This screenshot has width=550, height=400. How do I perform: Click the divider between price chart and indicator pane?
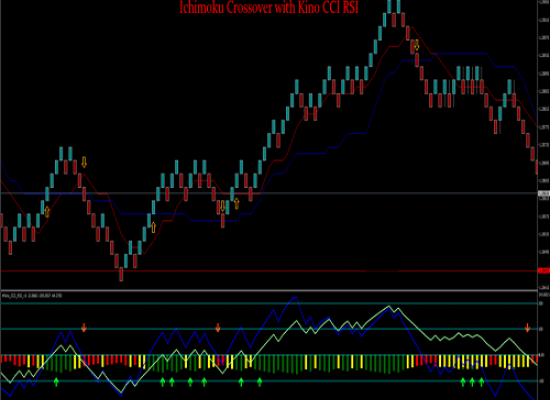pyautogui.click(x=269, y=290)
